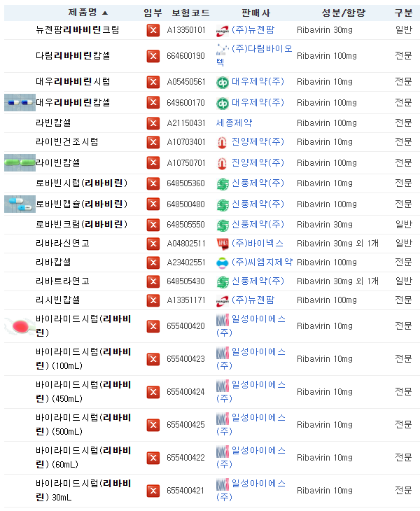Select insurance code A13350101
The height and width of the screenshot is (511, 420).
coord(186,30)
